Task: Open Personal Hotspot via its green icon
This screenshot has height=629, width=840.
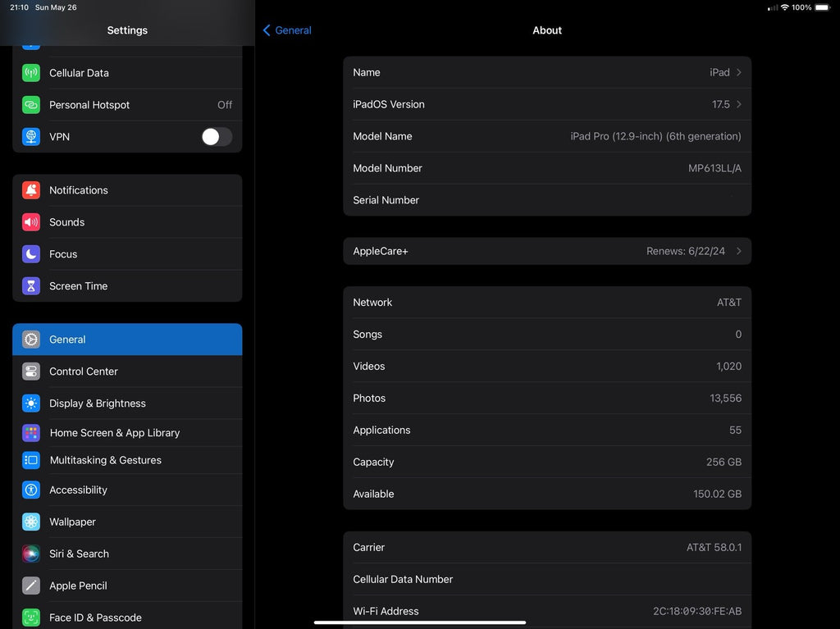Action: point(31,105)
